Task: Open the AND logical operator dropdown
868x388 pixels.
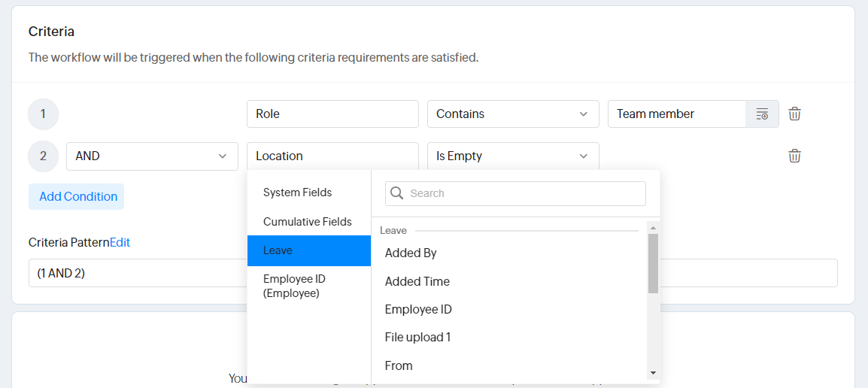Action: coord(151,156)
